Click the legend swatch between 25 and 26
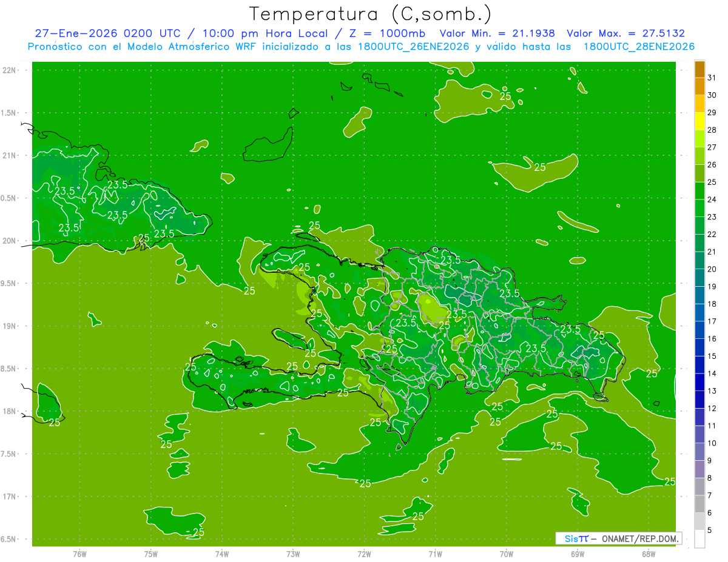Screen dimensions: 728x562 699,173
